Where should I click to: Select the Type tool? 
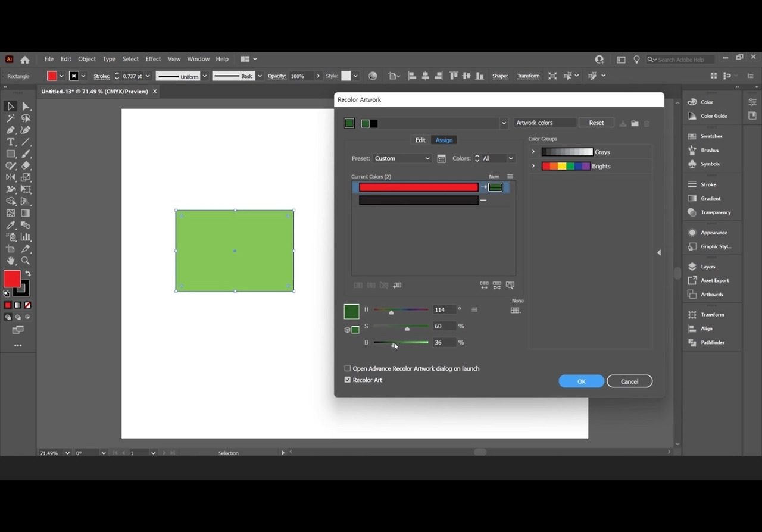(11, 142)
